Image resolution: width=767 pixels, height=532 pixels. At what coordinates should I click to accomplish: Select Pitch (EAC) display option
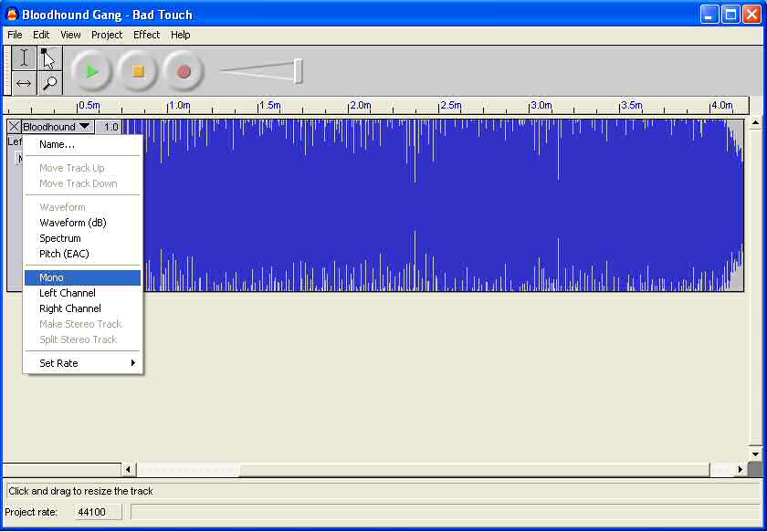tap(83, 254)
